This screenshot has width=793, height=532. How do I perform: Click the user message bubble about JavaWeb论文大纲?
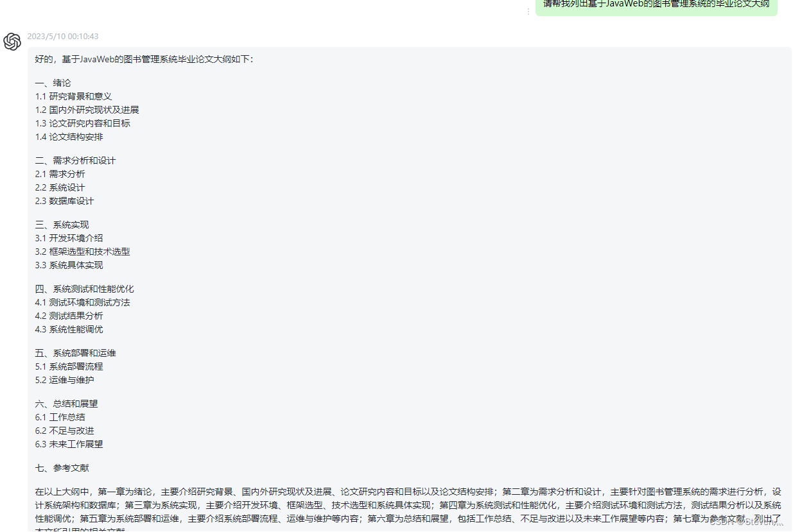[656, 6]
